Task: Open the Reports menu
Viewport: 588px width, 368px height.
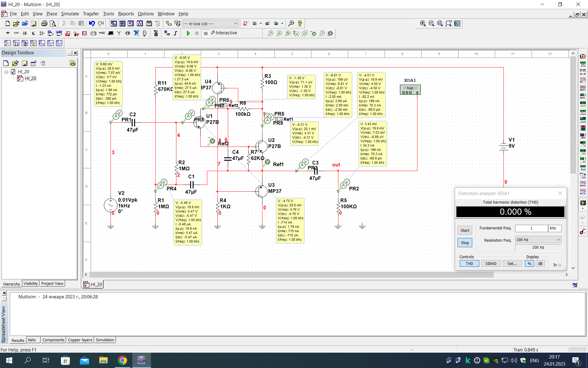Action: 126,14
